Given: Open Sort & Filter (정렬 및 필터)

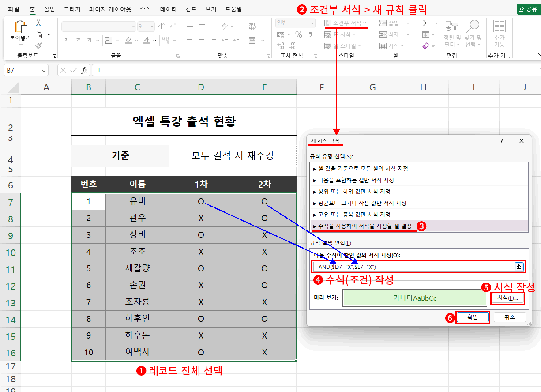Looking at the screenshot, I should pos(452,34).
